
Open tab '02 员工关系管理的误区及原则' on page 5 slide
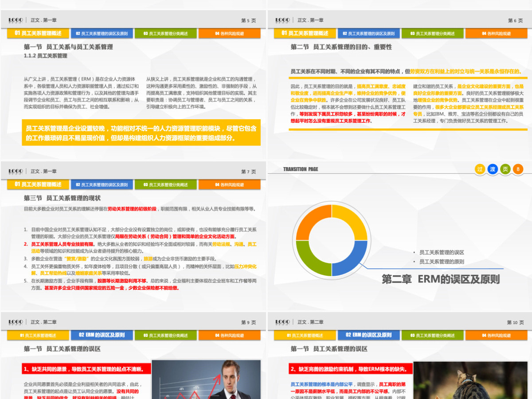(102, 33)
